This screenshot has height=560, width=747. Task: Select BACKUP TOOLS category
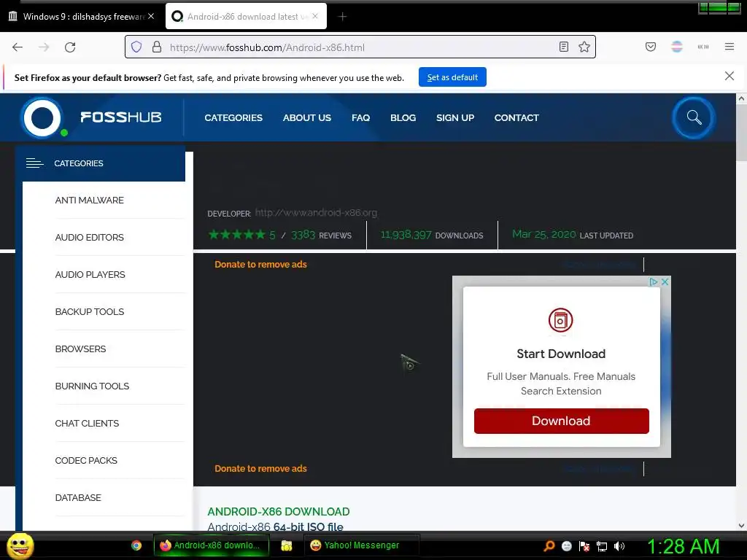click(90, 312)
